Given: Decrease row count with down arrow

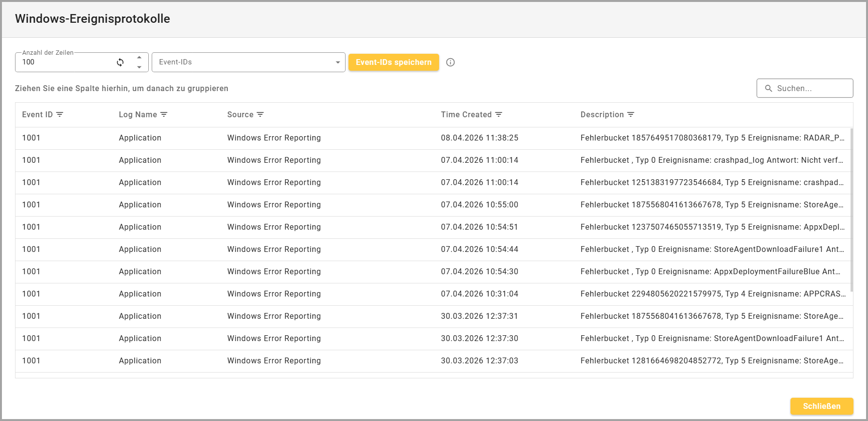Looking at the screenshot, I should [x=139, y=67].
